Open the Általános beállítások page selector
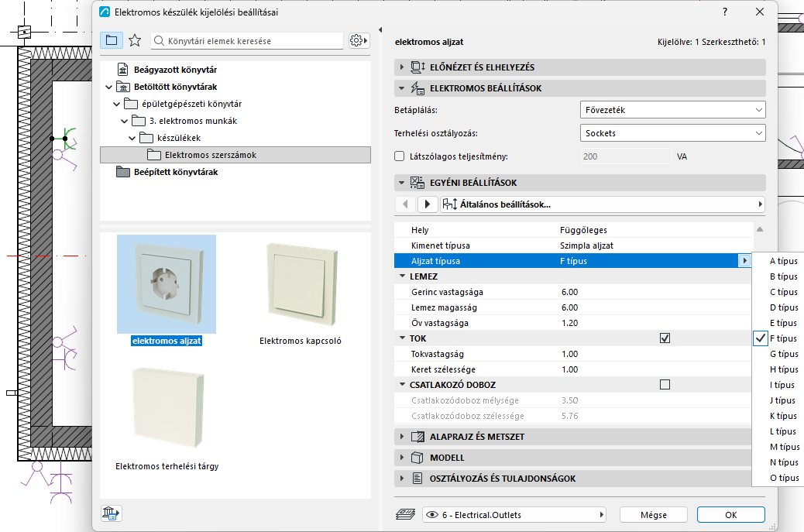The height and width of the screenshot is (532, 804). click(x=603, y=204)
